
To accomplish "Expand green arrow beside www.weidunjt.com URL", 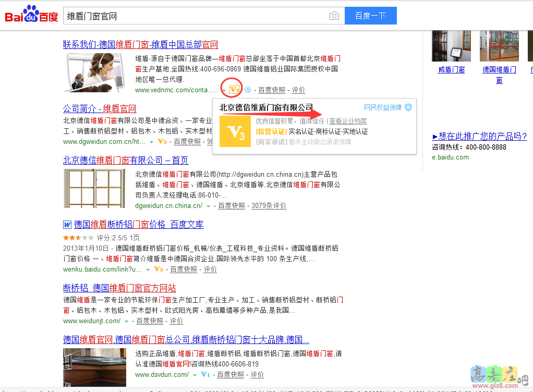I will (126, 322).
